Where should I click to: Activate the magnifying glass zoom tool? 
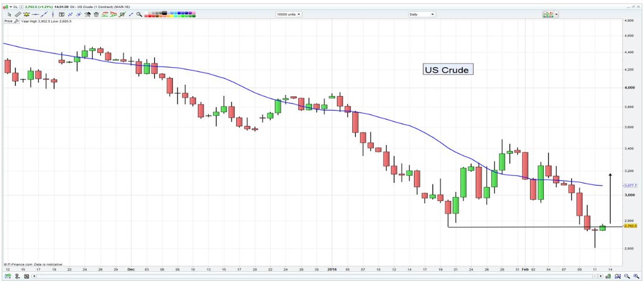pos(139,14)
